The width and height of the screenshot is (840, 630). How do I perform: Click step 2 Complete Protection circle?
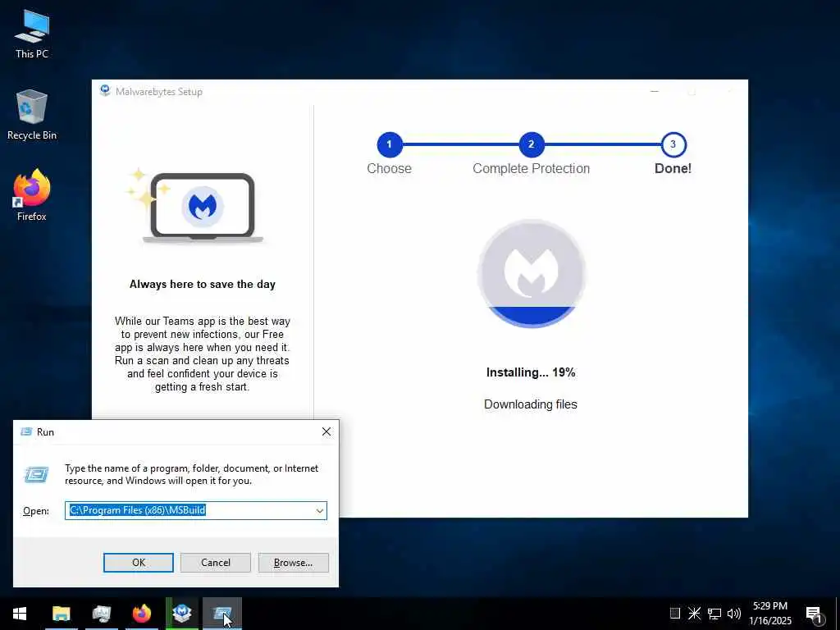coord(532,144)
